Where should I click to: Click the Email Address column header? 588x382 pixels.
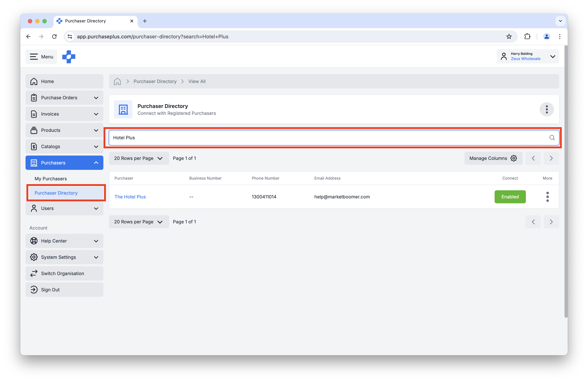pyautogui.click(x=327, y=178)
